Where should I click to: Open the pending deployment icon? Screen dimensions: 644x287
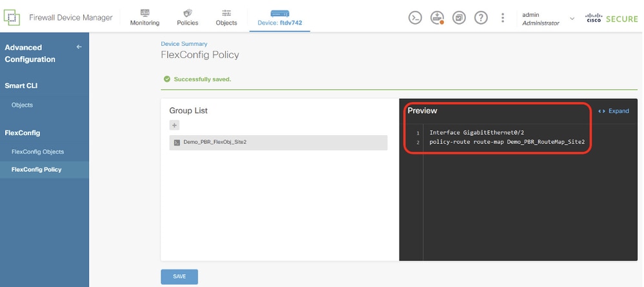tap(437, 17)
